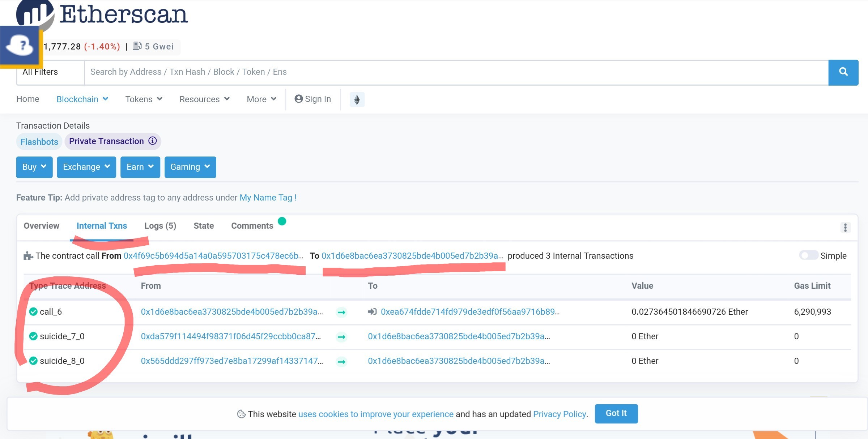Click the cookie icon in the banner
868x439 pixels.
(241, 414)
